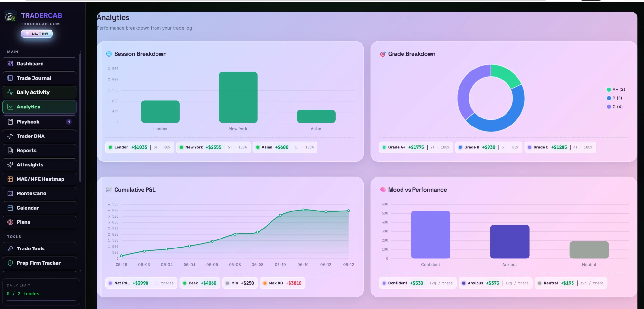Screen dimensions: 644x309
Task: Click the New York session stat chip
Action: pos(213,147)
